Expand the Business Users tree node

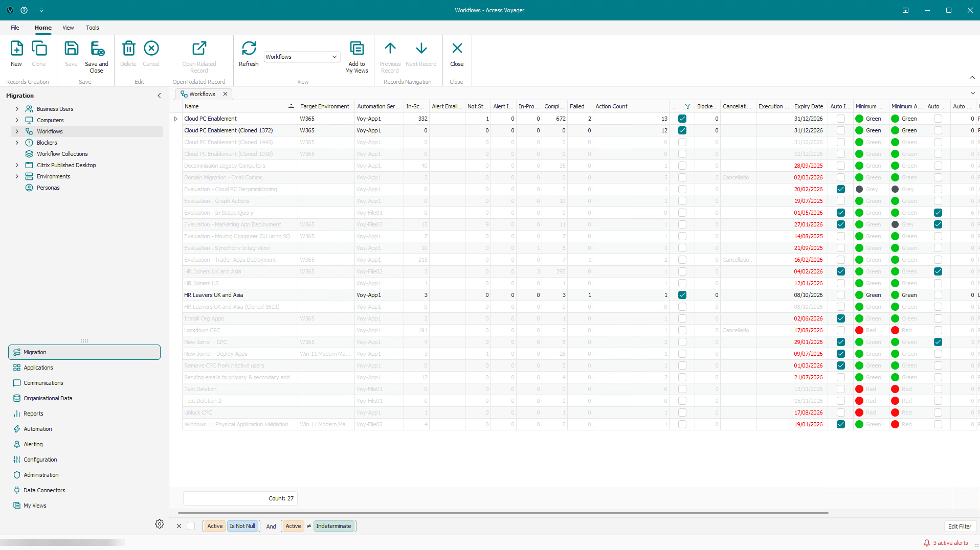pos(17,109)
